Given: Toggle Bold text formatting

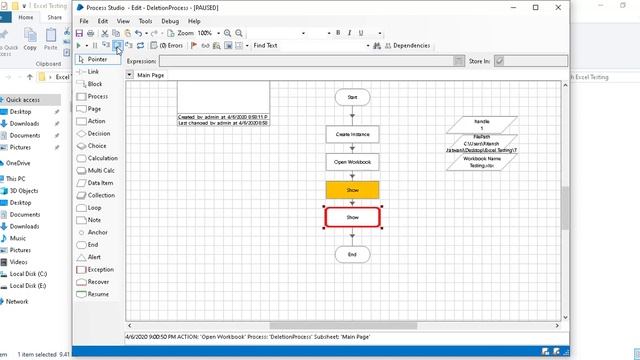Looking at the screenshot, I should coord(338,33).
